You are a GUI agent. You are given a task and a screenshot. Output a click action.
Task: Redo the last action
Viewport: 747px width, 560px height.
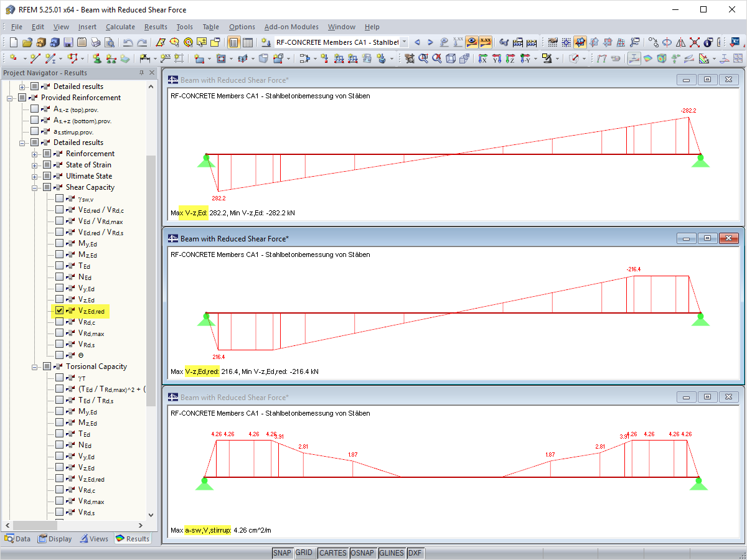tap(142, 42)
